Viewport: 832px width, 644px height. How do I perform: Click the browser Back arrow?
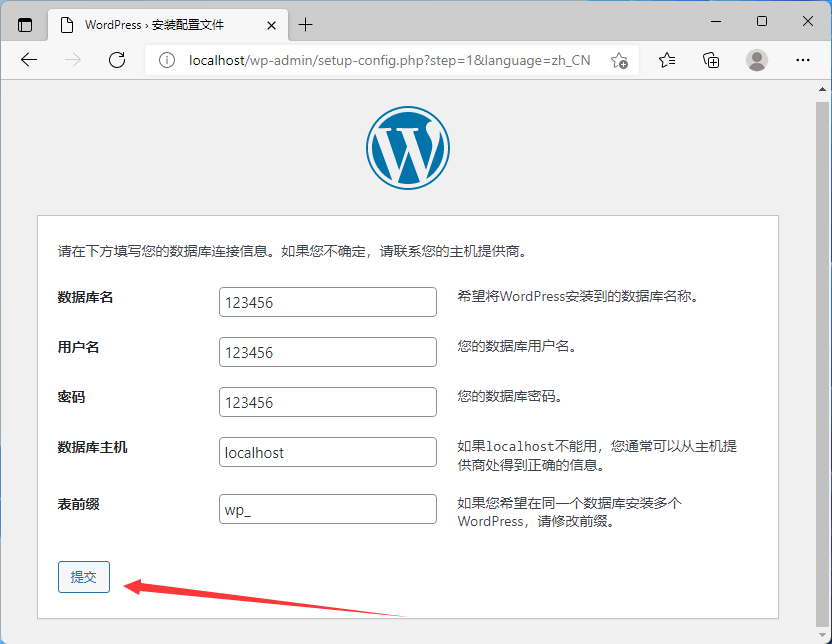[29, 60]
